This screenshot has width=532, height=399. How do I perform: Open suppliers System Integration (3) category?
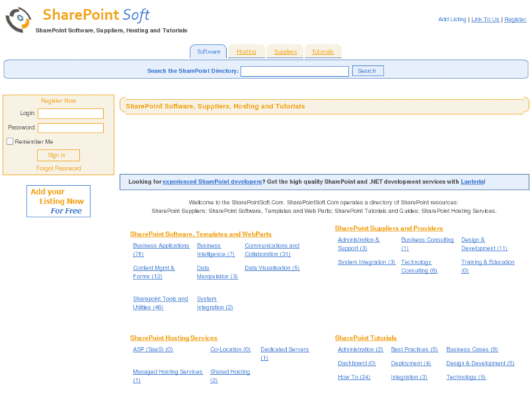(367, 262)
